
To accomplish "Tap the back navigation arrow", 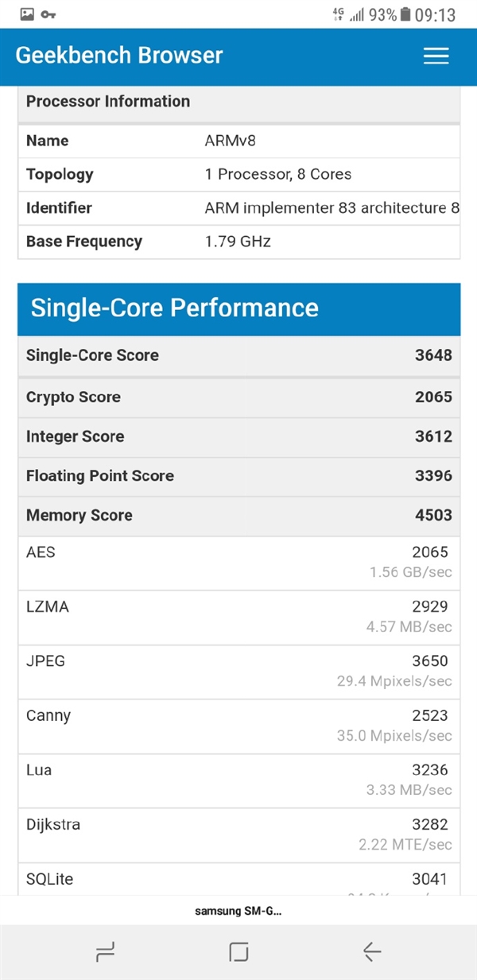I will point(371,951).
